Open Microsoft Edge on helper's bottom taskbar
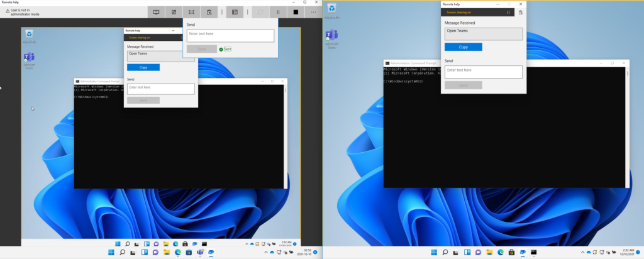 click(x=178, y=252)
